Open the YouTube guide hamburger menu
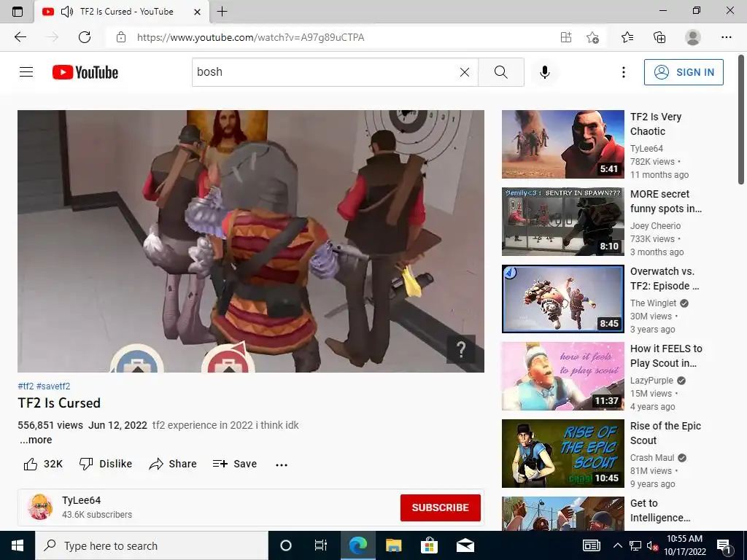Viewport: 747px width, 560px height. click(x=26, y=72)
